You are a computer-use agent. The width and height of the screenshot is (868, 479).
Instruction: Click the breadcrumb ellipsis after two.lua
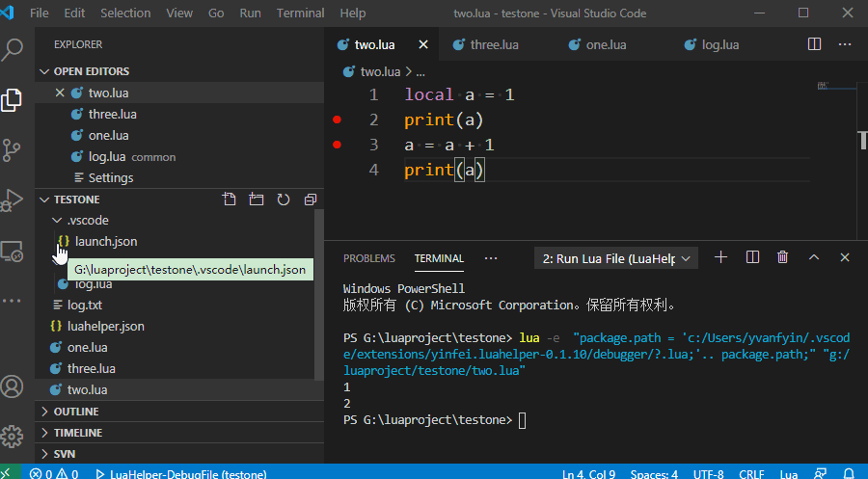coord(420,72)
